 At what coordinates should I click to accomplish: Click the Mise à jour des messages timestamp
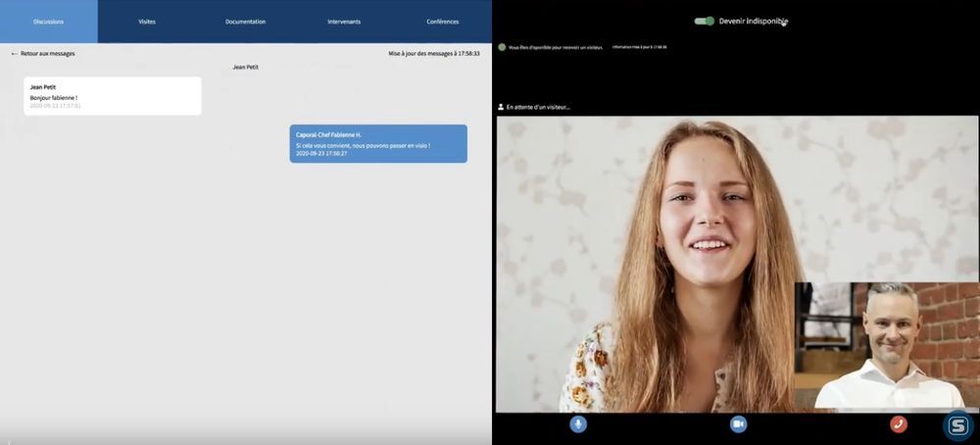click(x=434, y=54)
